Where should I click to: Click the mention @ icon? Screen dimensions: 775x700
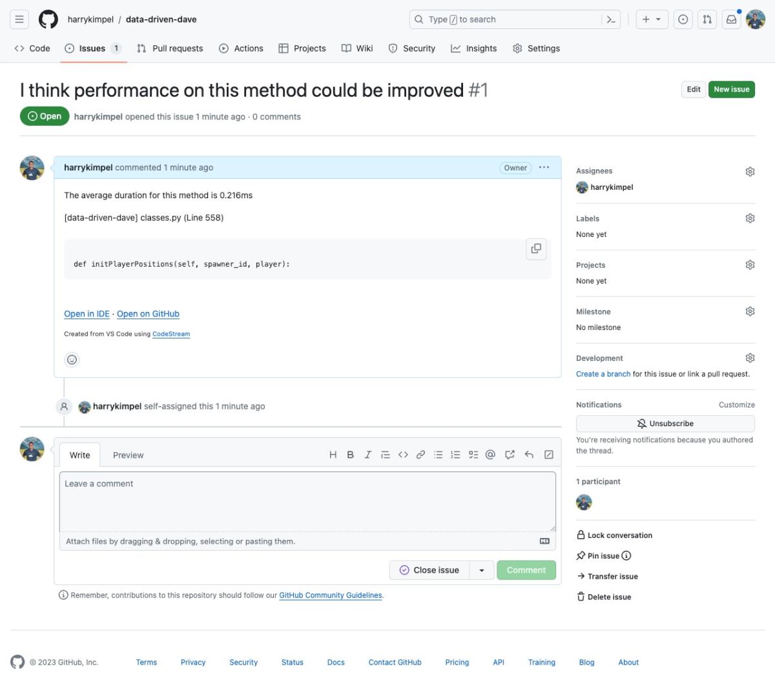490,455
